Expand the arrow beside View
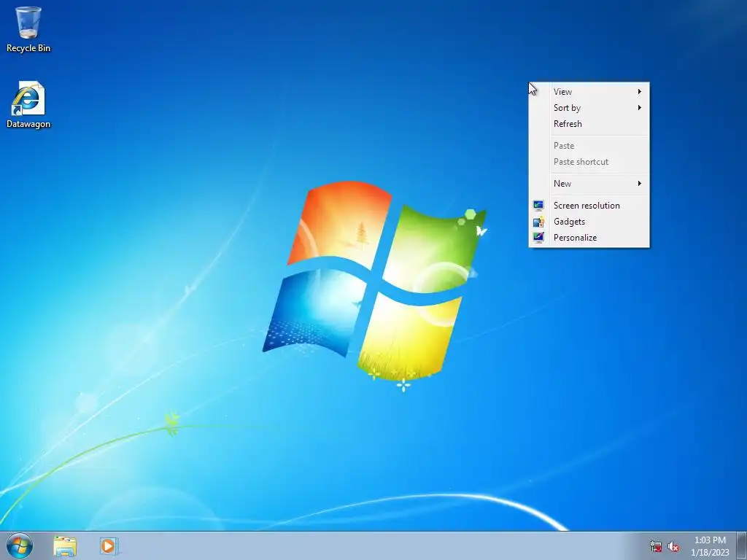Screen dimensions: 747x560 pos(640,91)
